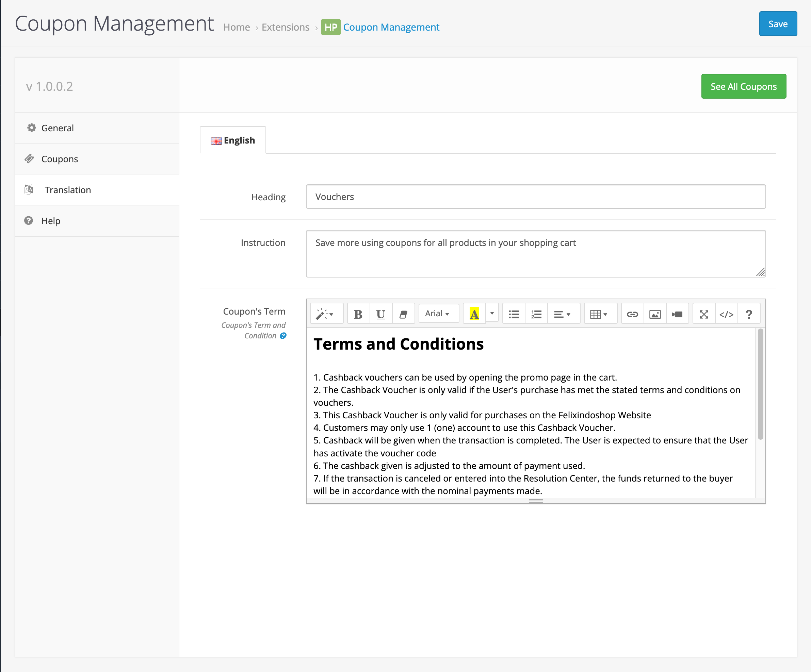811x672 pixels.
Task: Click the editor vertical scrollbar
Action: point(760,384)
